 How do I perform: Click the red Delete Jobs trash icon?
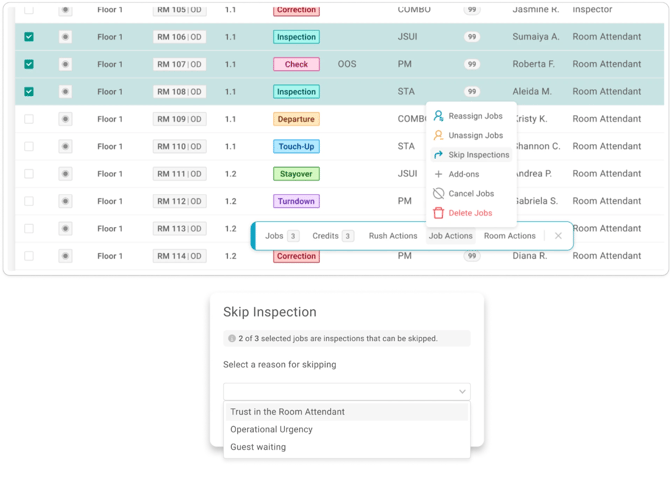[438, 213]
